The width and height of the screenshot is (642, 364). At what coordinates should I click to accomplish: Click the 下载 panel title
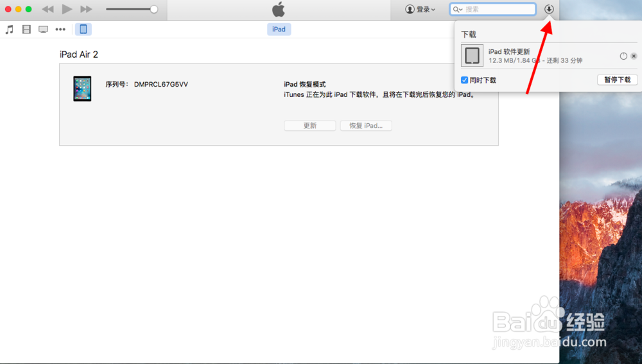pos(469,35)
